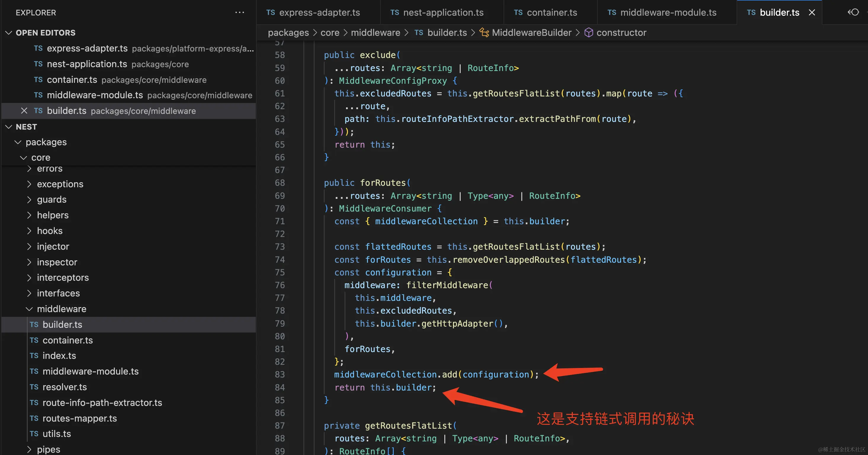Open index.ts in middleware folder

[x=129, y=356]
